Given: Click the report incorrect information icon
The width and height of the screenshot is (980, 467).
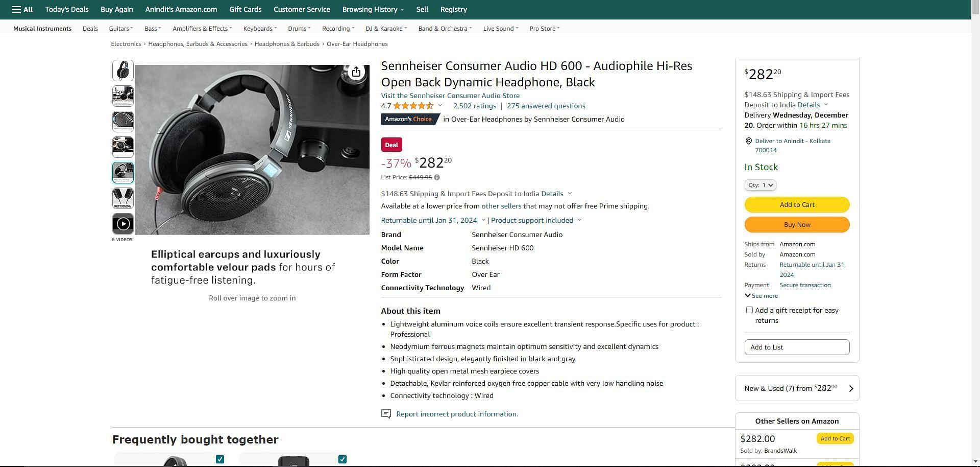Looking at the screenshot, I should coord(386,414).
